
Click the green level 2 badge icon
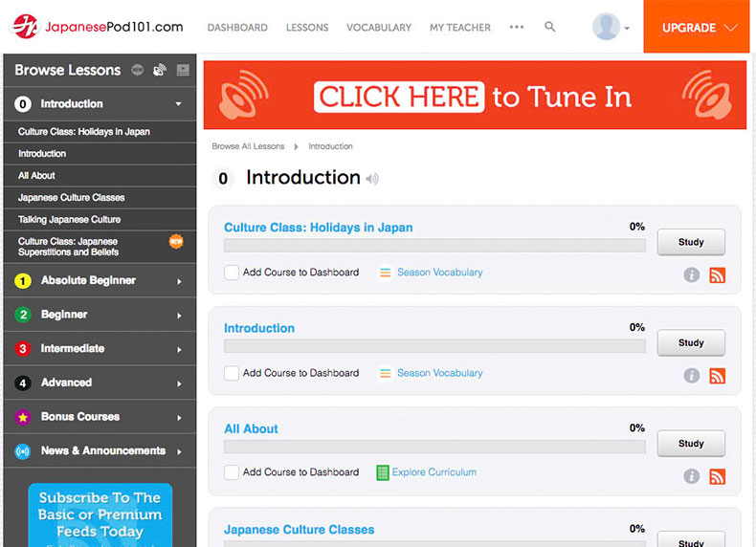coord(23,315)
